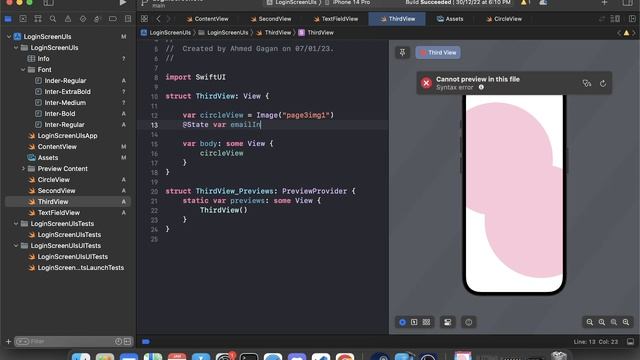Click the plus Library button
The image size is (640, 360).
(x=604, y=3)
